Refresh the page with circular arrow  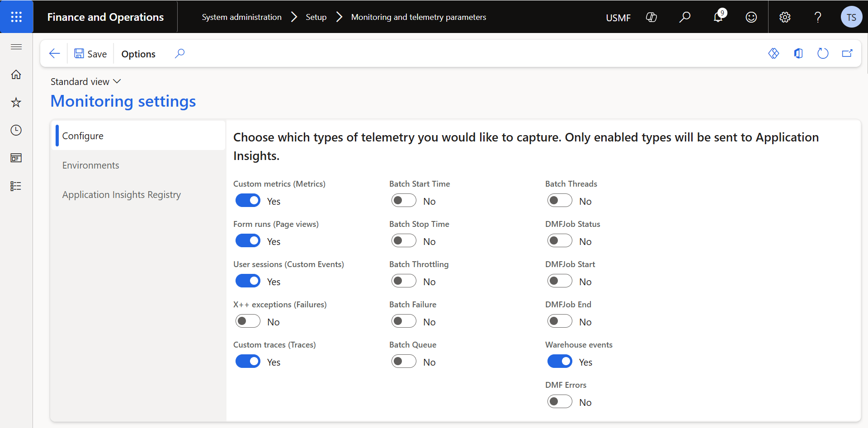[823, 53]
